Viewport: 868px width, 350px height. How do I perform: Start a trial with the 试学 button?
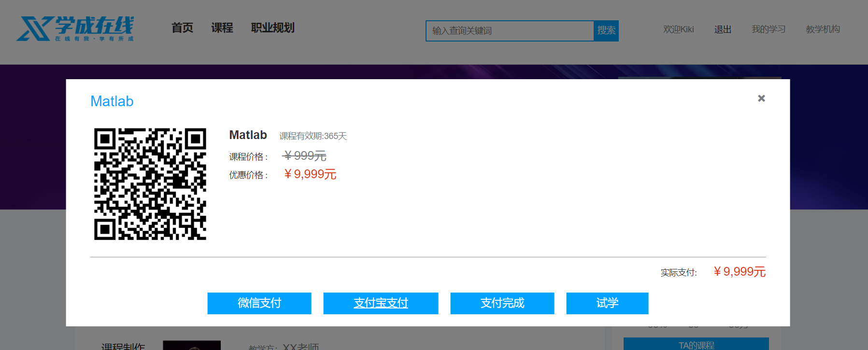tap(607, 303)
